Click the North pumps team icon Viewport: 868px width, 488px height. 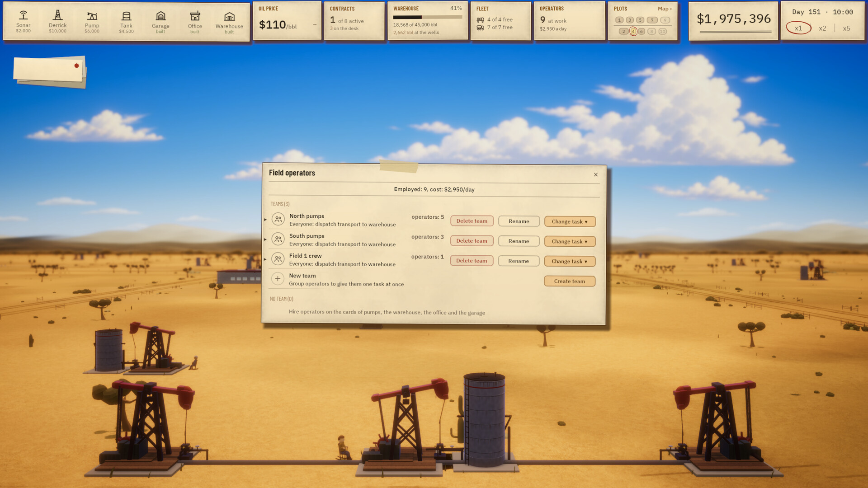(x=278, y=220)
